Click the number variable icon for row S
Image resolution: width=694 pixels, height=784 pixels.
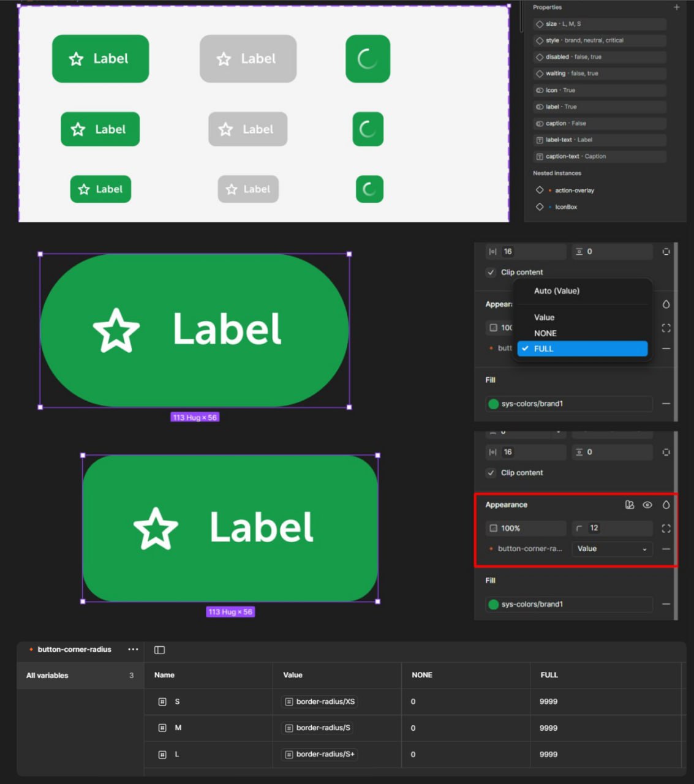point(162,702)
